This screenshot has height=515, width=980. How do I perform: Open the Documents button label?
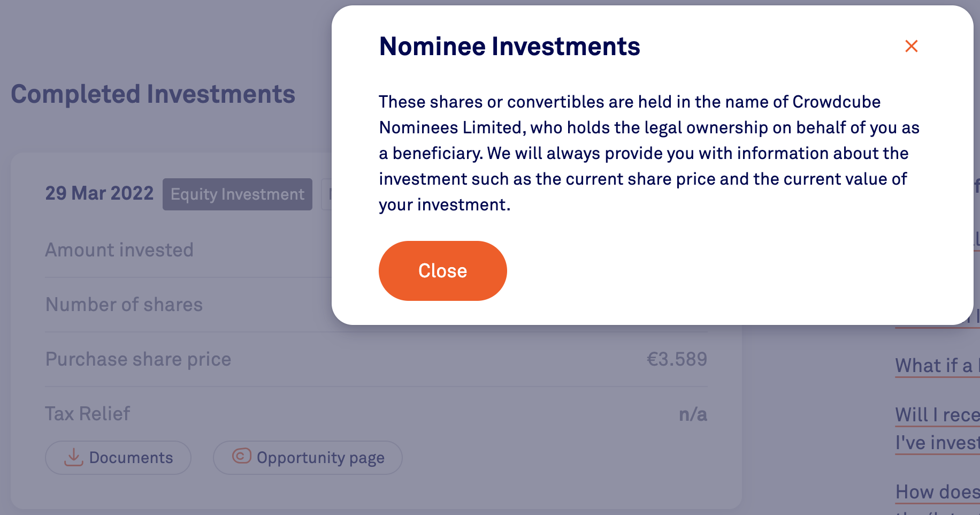coord(131,458)
